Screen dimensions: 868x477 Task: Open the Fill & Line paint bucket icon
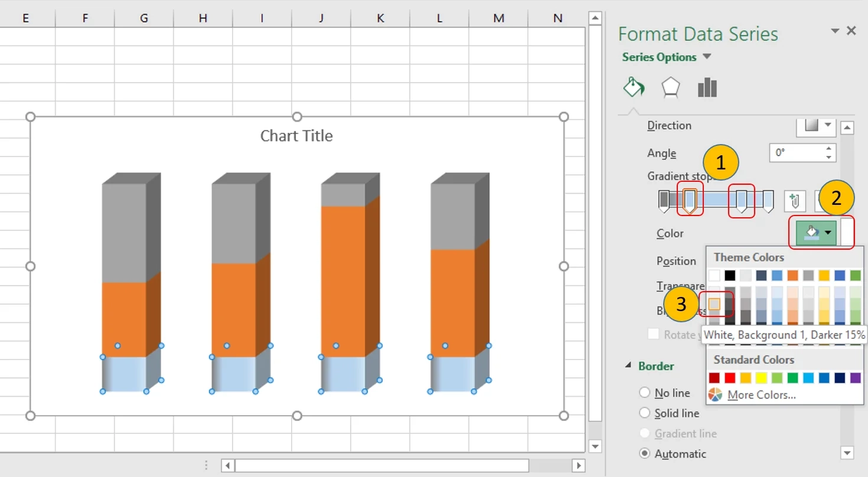coord(634,87)
